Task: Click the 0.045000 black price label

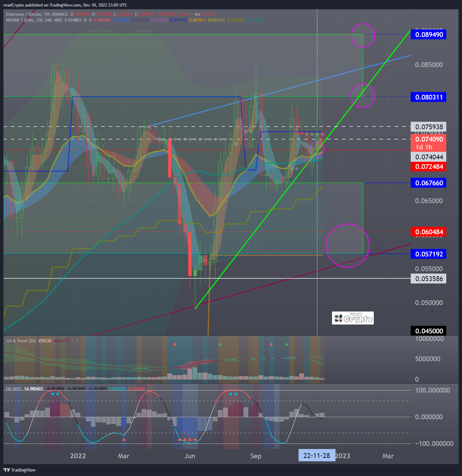Action: (x=429, y=331)
